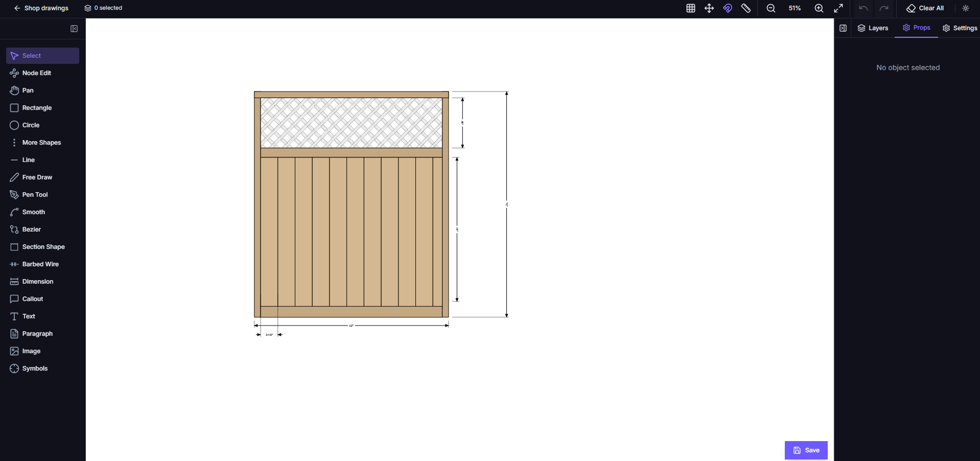Toggle magnet snapping
Image resolution: width=980 pixels, height=461 pixels.
click(728, 8)
